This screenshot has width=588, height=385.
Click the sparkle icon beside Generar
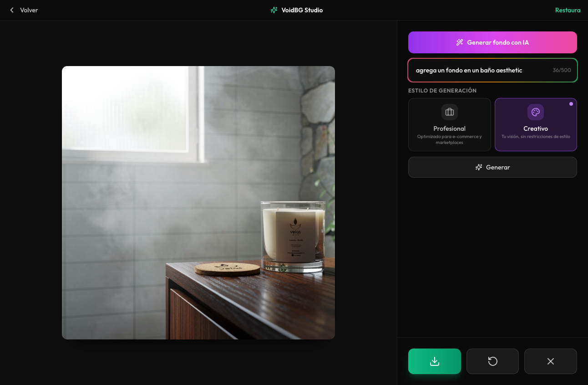479,167
